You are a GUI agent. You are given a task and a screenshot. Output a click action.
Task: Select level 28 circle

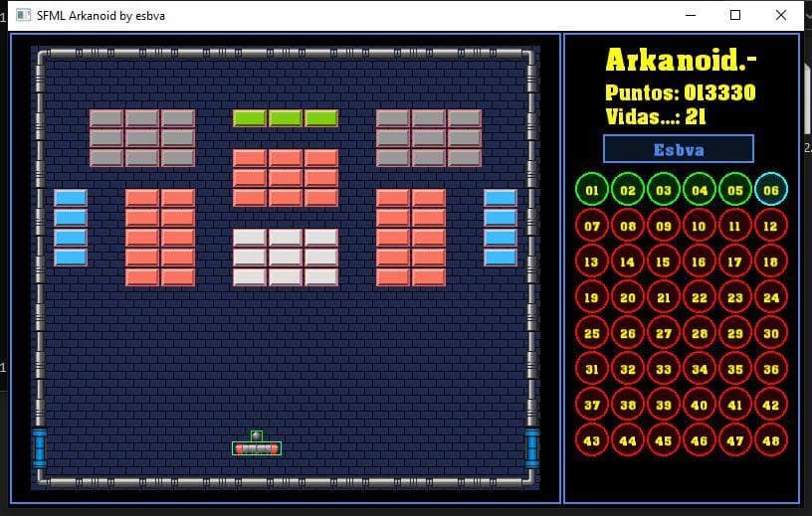(x=700, y=333)
